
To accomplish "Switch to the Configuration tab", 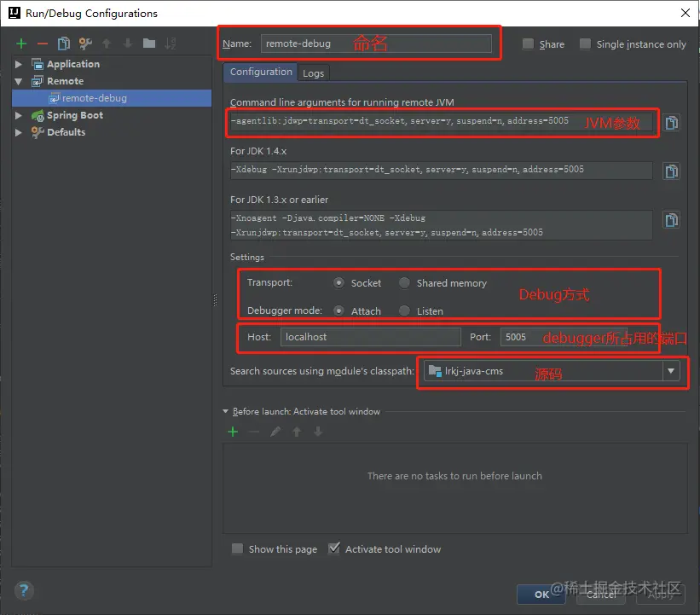I will click(261, 72).
